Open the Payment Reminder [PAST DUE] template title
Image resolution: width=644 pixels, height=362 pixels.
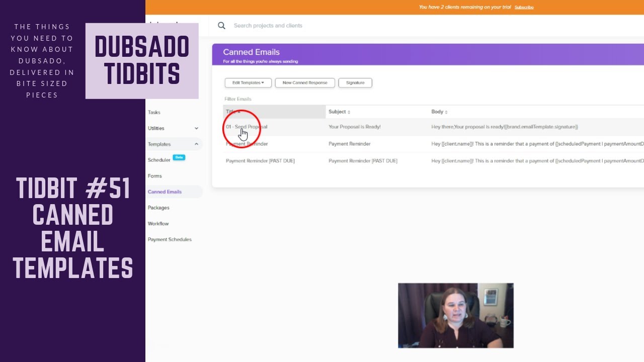(260, 161)
